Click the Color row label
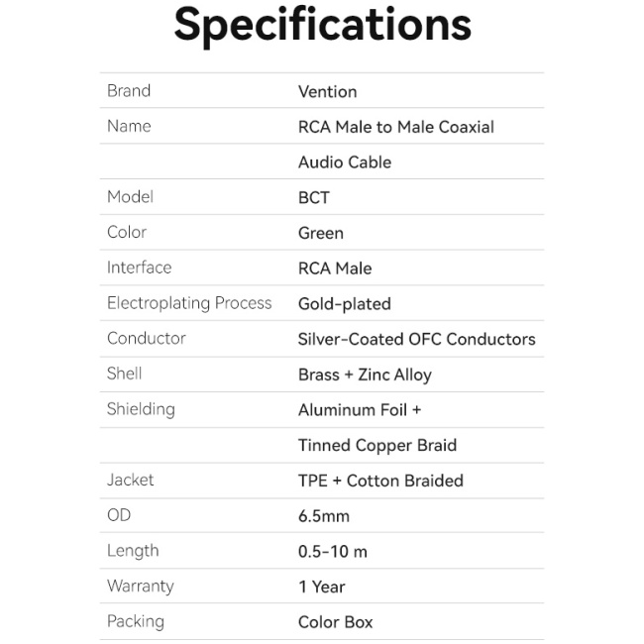The image size is (644, 644). pyautogui.click(x=127, y=233)
